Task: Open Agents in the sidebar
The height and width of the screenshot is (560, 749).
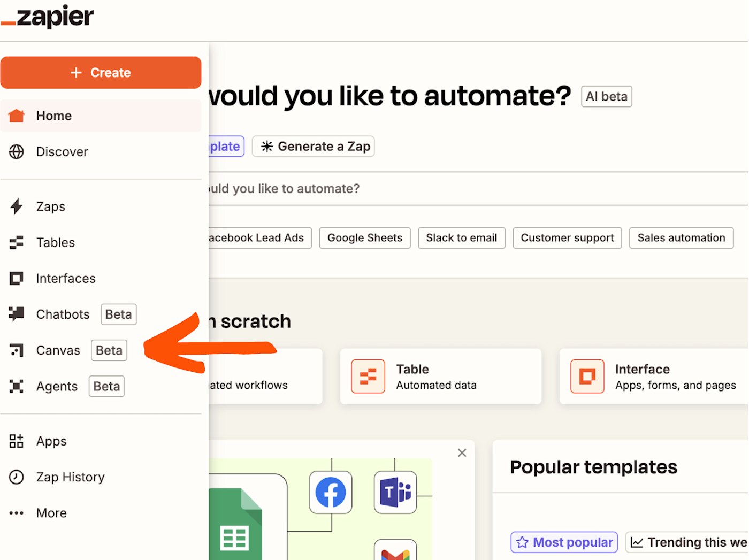Action: [x=57, y=386]
